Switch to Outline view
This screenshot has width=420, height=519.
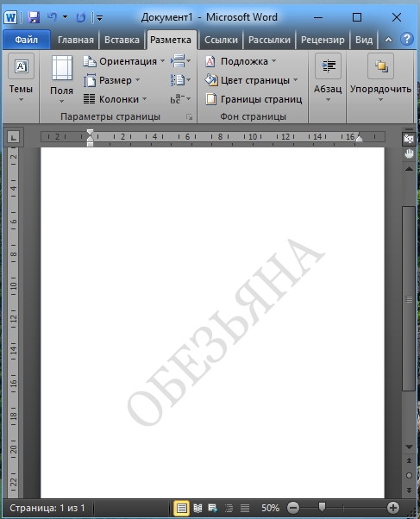(x=229, y=508)
